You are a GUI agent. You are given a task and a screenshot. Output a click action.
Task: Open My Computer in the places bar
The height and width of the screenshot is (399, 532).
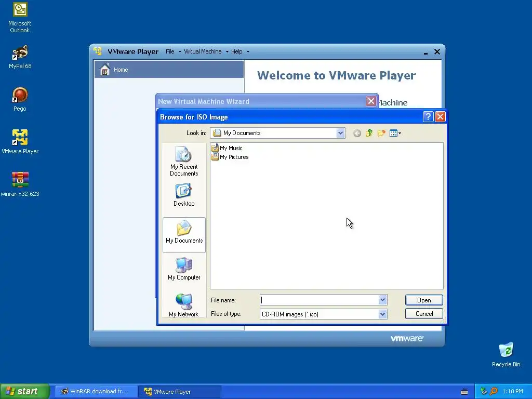click(x=184, y=269)
